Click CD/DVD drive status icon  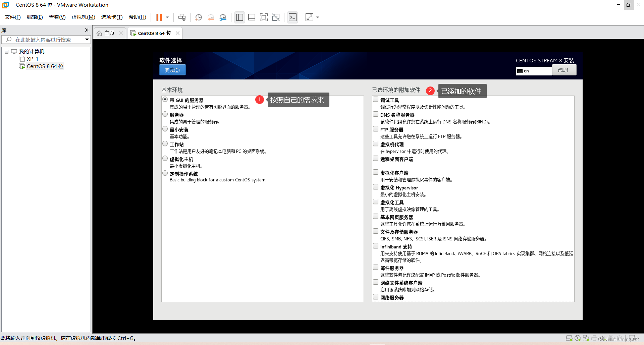coord(578,338)
